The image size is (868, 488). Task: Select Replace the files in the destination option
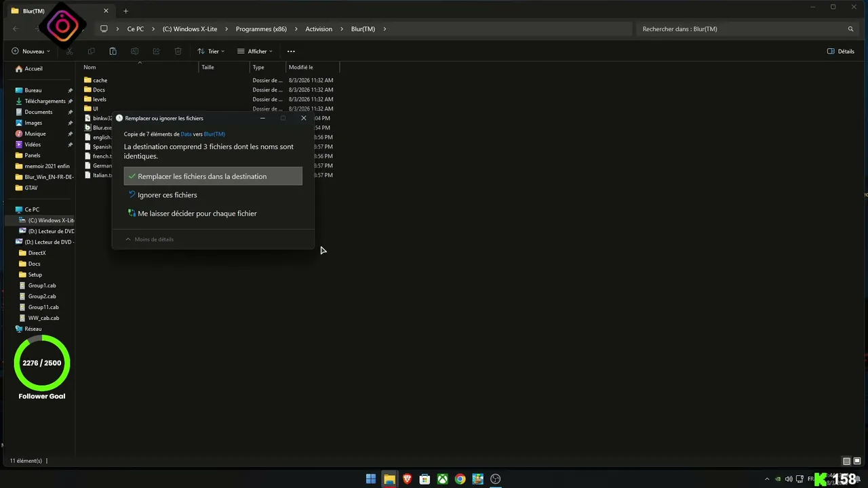pyautogui.click(x=213, y=176)
